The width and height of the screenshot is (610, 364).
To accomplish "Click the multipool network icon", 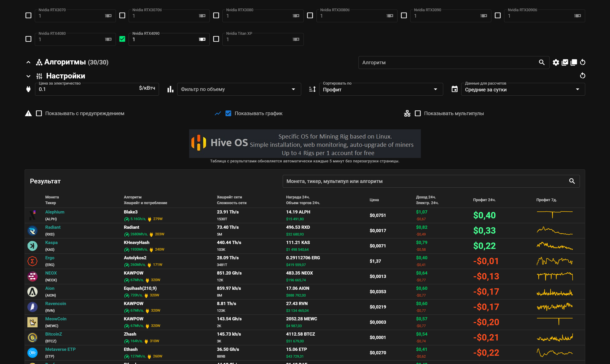I will click(407, 113).
